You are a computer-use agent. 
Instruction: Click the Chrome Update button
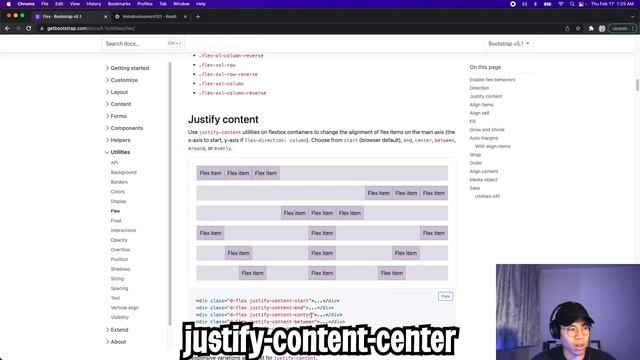point(622,29)
